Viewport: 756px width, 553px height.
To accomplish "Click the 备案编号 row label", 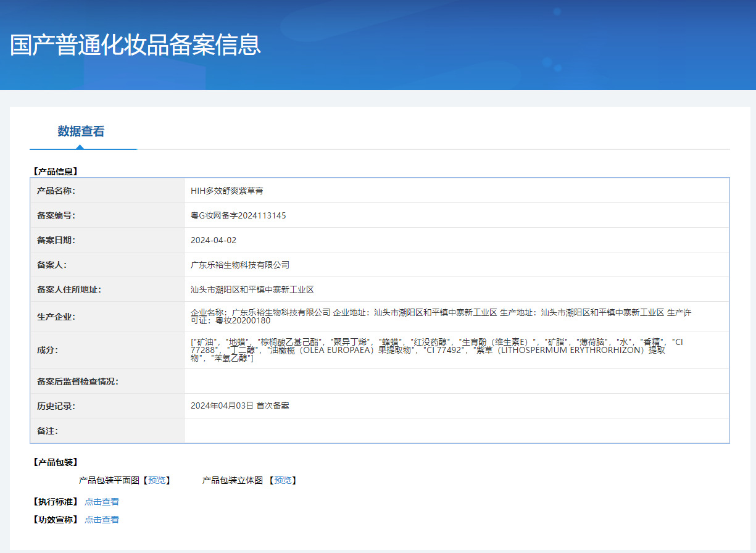I will [x=56, y=215].
